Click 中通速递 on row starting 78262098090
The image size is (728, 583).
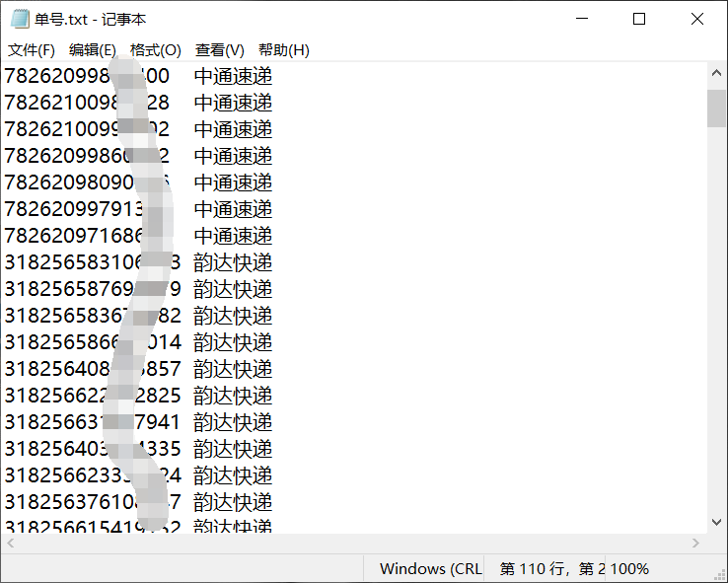[x=233, y=182]
